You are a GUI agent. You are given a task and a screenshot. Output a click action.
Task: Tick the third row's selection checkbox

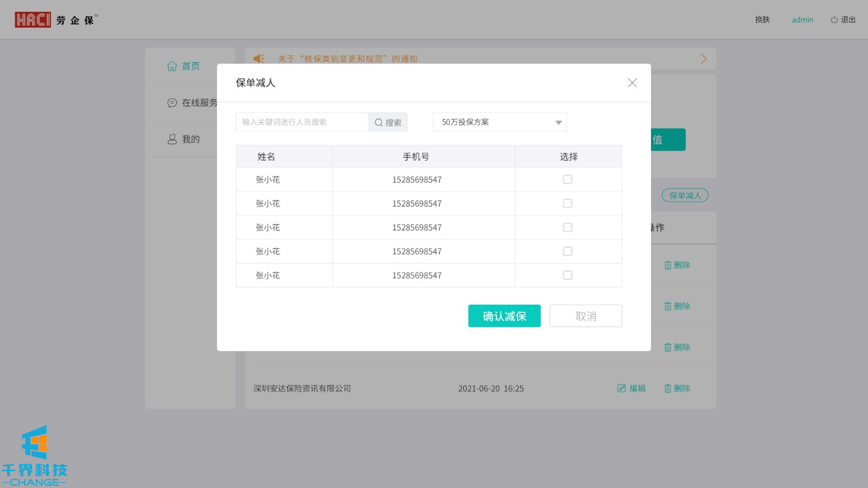[x=567, y=228]
